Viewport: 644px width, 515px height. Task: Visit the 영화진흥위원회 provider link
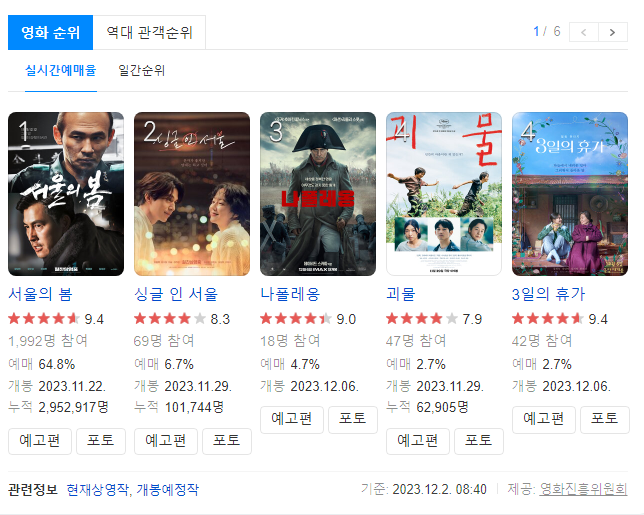(583, 489)
